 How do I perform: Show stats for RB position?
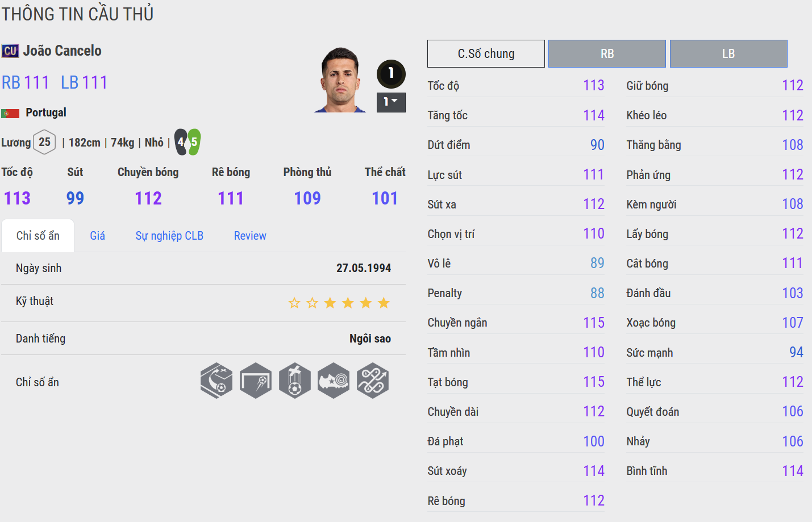point(607,54)
